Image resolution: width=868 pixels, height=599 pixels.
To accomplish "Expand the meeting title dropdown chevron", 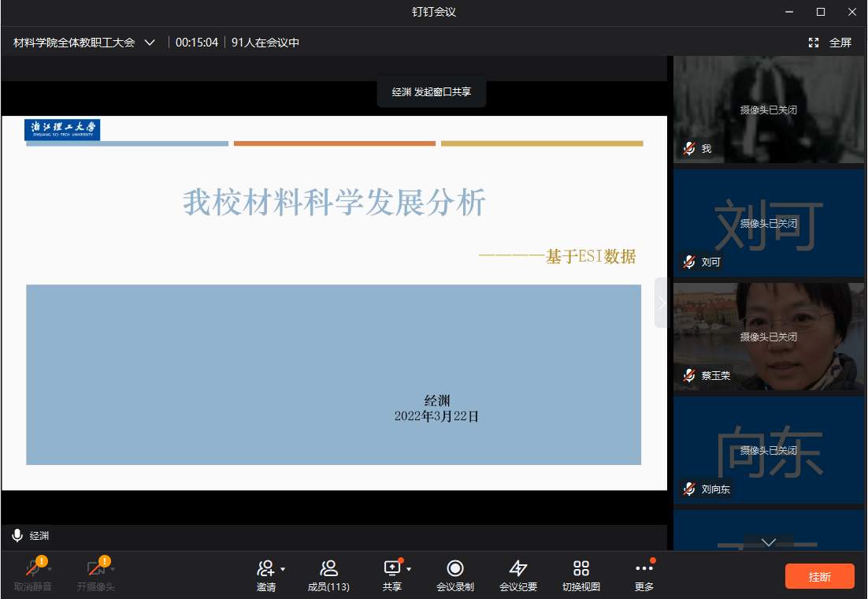I will (150, 43).
